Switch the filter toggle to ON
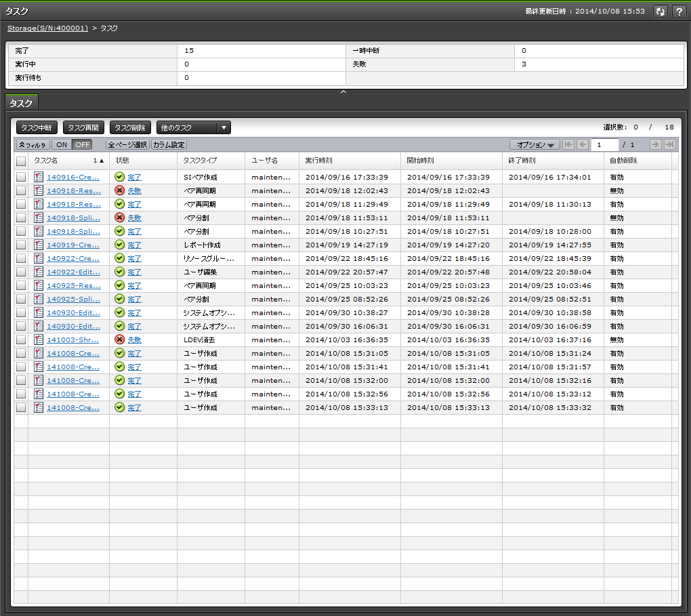691x616 pixels. tap(62, 144)
